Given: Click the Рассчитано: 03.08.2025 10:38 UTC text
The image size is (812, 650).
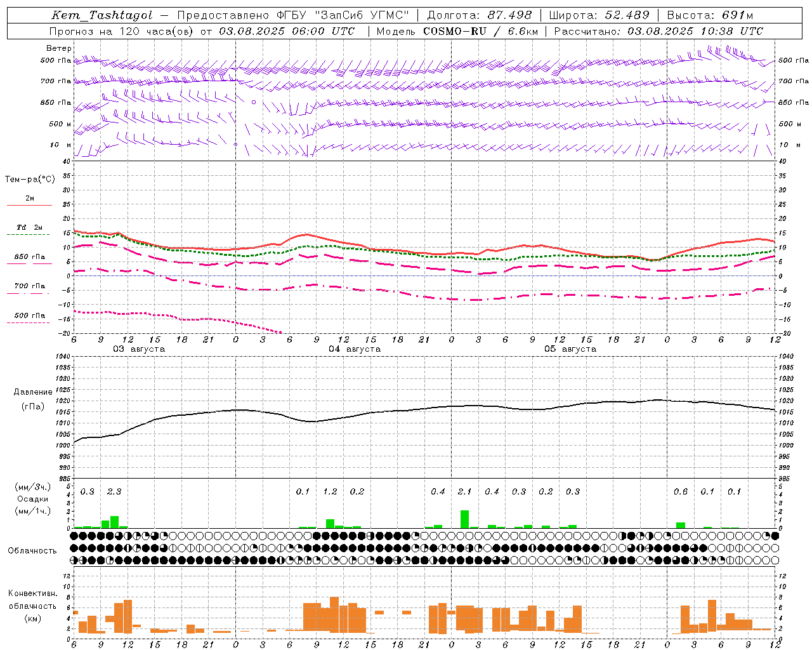Looking at the screenshot, I should pos(658,31).
